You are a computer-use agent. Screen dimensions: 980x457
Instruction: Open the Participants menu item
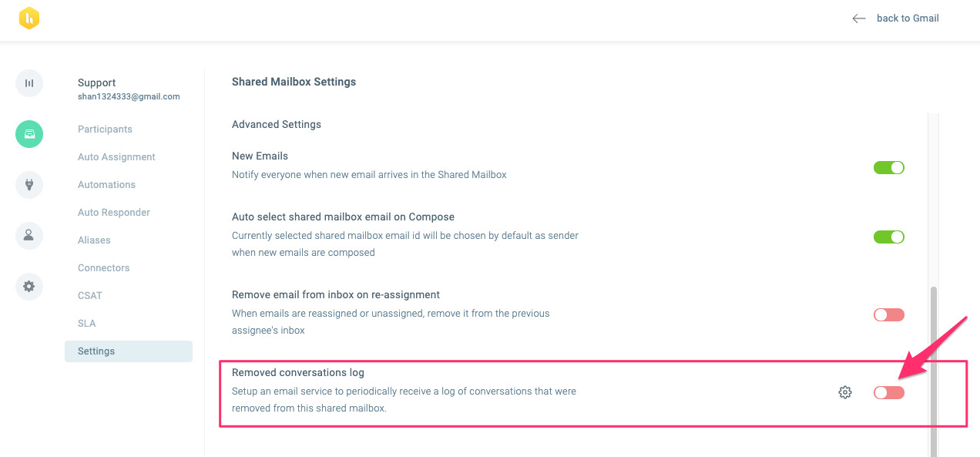click(105, 129)
